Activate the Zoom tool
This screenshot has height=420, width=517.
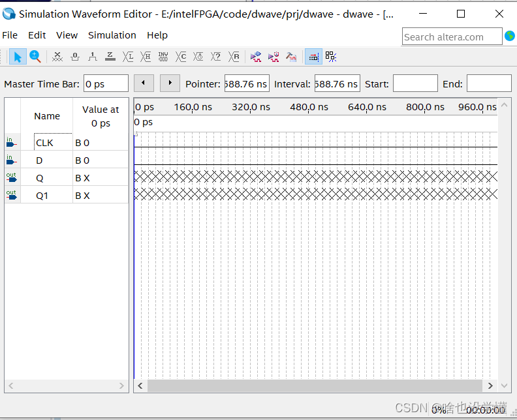pyautogui.click(x=35, y=57)
